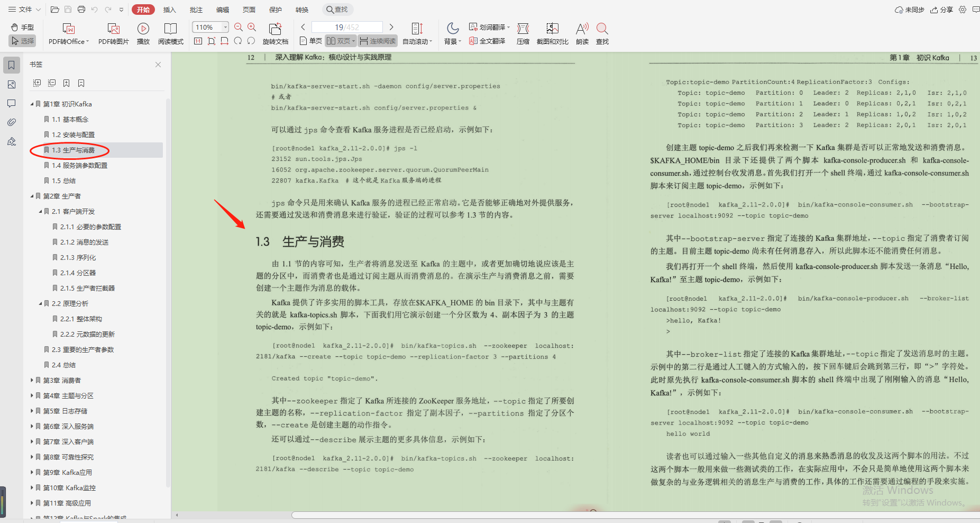
Task: Open thumbnail sidebar panel icon
Action: [x=12, y=84]
